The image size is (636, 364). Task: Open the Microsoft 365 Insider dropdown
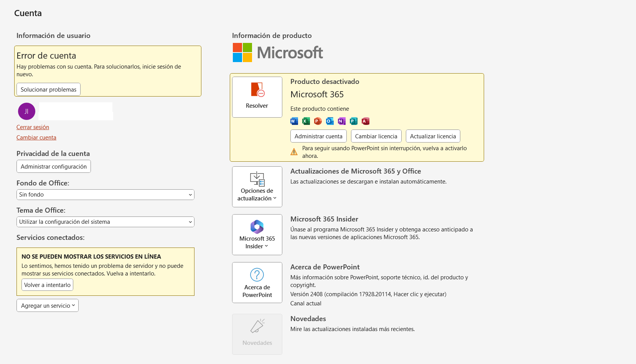[x=257, y=234]
